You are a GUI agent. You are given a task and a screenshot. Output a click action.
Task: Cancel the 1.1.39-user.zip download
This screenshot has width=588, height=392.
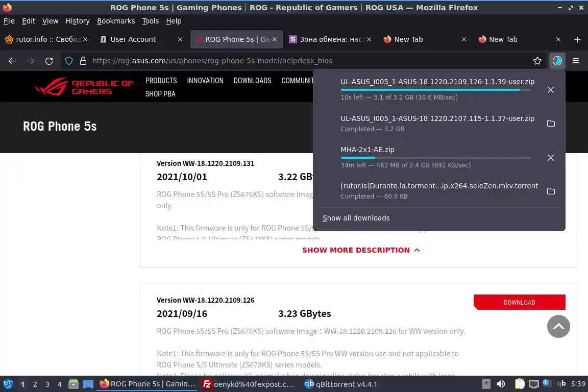551,90
